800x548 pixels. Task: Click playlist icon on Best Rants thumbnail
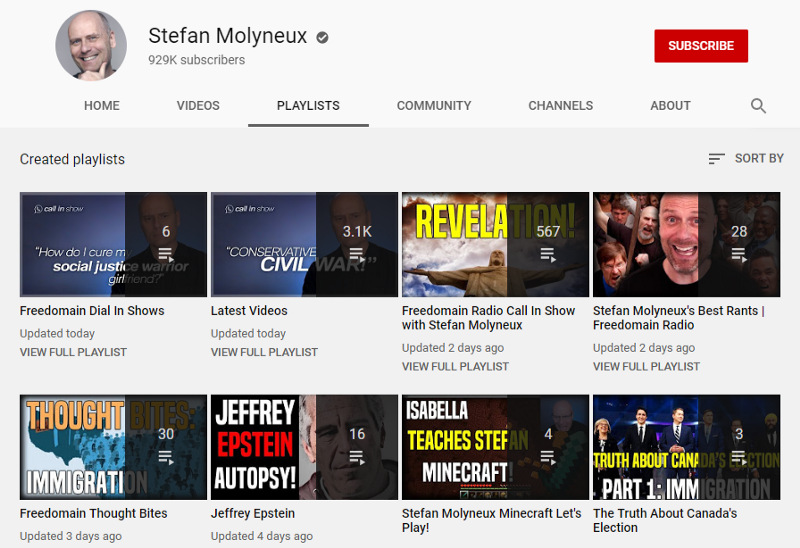coord(739,254)
